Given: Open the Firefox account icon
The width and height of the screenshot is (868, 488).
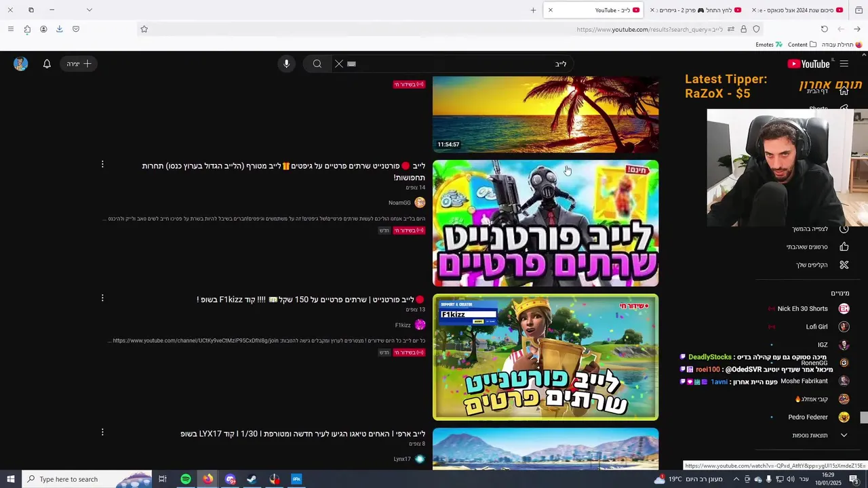Looking at the screenshot, I should click(43, 29).
